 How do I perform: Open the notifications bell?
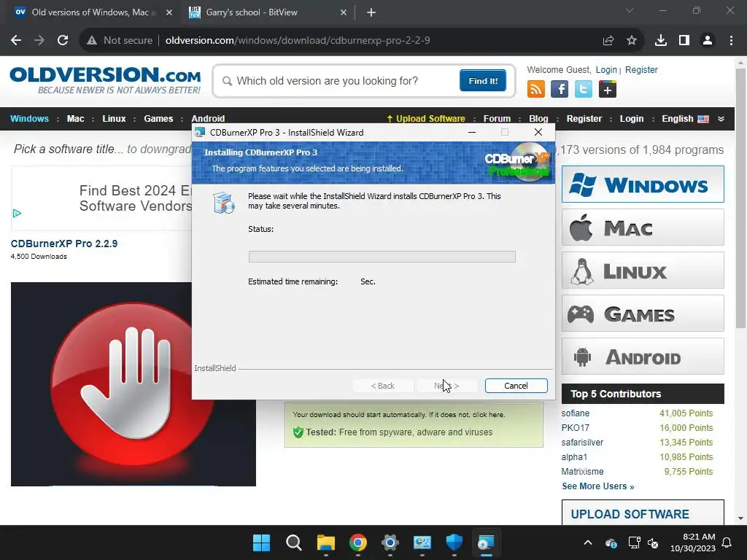(727, 542)
